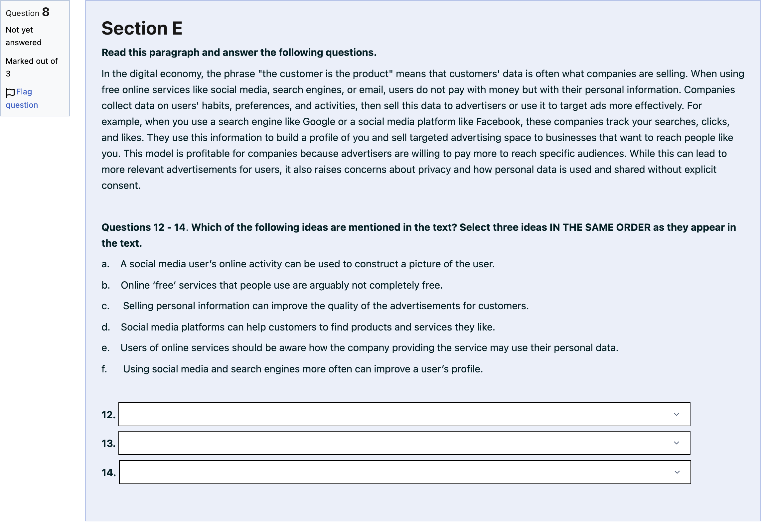Click statement d about finding products and services
The image size is (761, 532).
[x=298, y=327]
